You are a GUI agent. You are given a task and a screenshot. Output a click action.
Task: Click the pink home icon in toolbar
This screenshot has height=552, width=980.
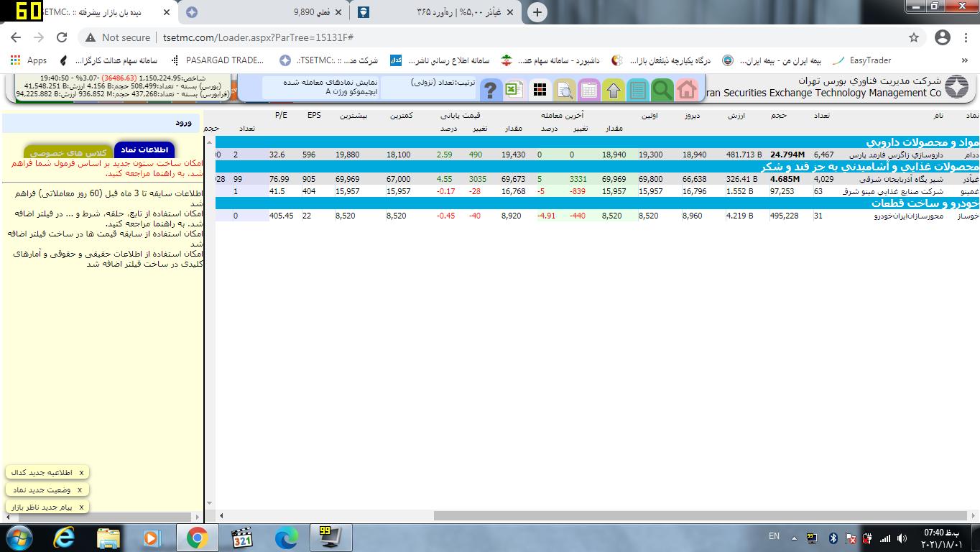click(x=686, y=90)
